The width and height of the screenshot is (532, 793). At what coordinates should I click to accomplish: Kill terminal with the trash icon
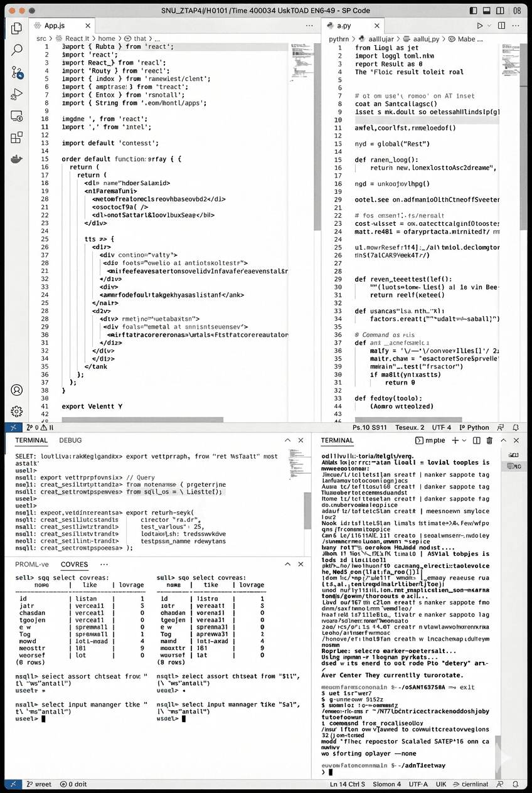pyautogui.click(x=489, y=441)
